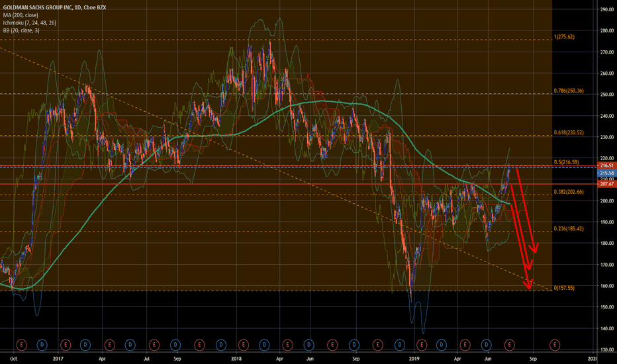Click the 2018 label on the time axis
Screen dimensions: 617x364
236,359
